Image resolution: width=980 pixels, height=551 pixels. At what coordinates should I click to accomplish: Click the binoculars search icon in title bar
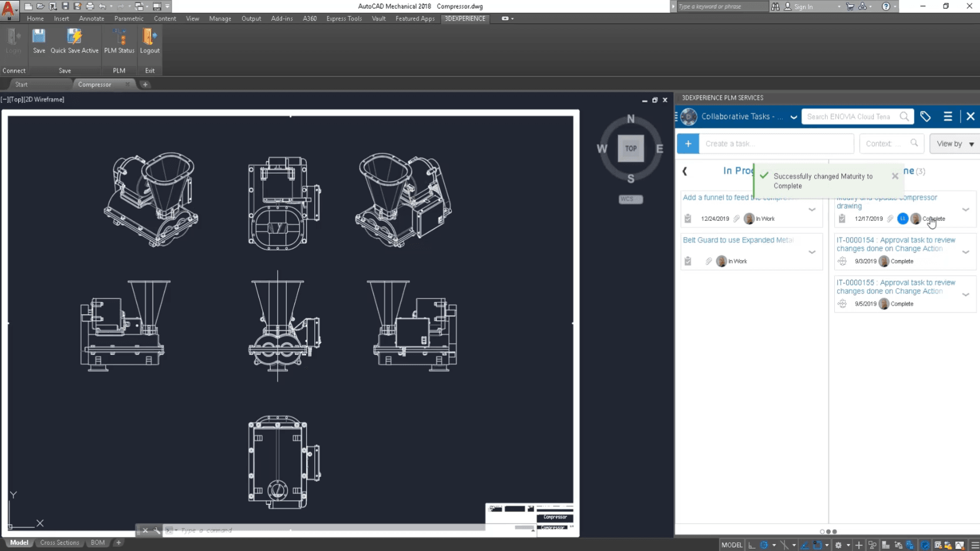coord(776,6)
